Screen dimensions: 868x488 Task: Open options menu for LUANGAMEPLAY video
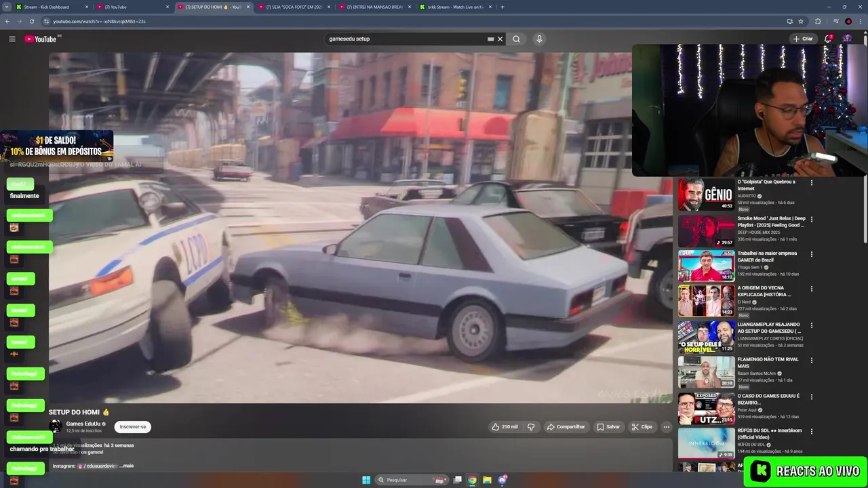click(x=812, y=325)
